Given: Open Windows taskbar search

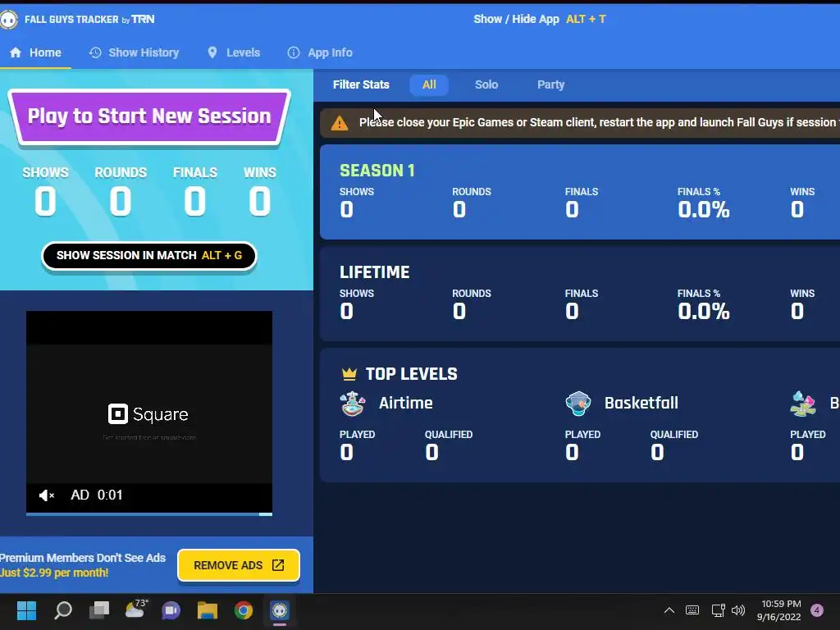Looking at the screenshot, I should click(62, 610).
